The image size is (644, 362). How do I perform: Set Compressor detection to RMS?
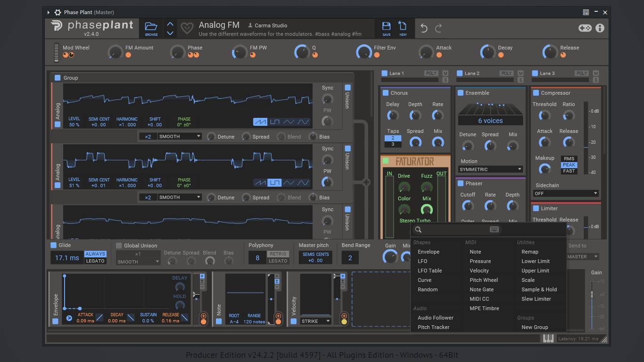(x=569, y=159)
